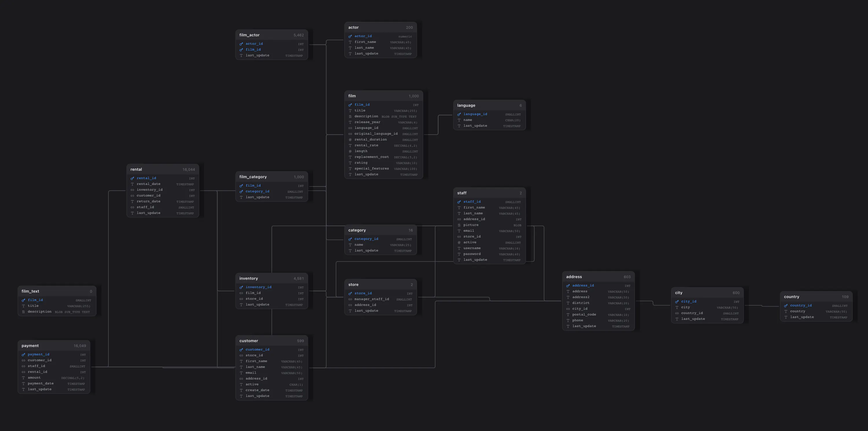
Task: Click the blob icon beside description in film table
Action: pyautogui.click(x=350, y=116)
